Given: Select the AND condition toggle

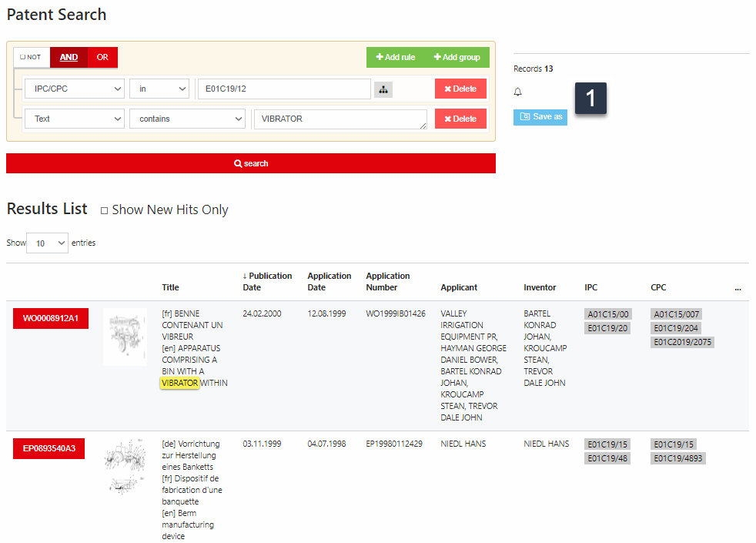Looking at the screenshot, I should coord(69,58).
